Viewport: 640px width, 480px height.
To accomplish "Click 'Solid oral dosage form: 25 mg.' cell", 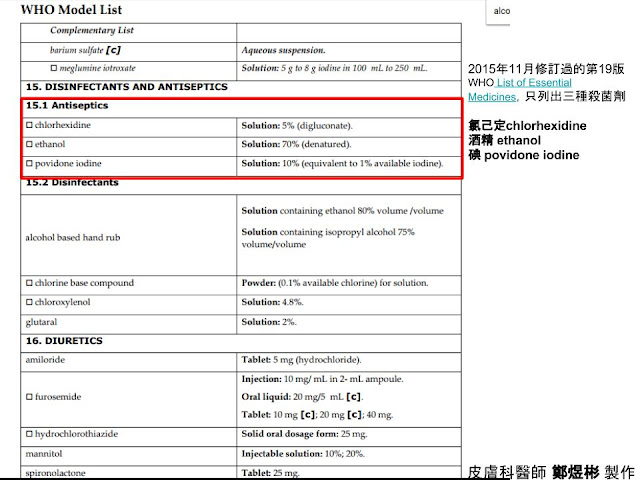I will point(349,437).
